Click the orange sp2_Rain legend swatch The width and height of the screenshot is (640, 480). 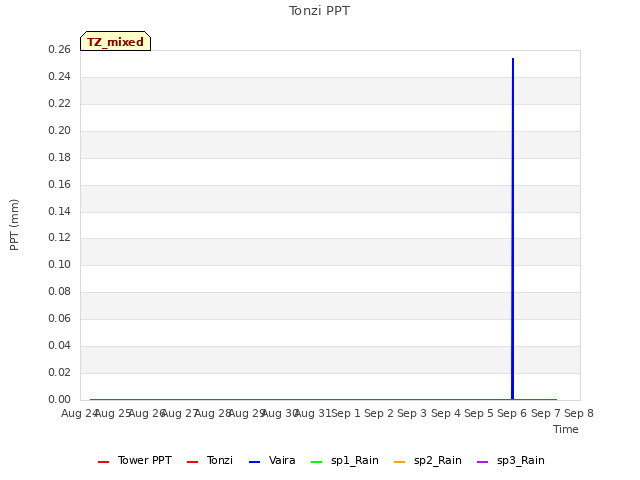(x=400, y=462)
